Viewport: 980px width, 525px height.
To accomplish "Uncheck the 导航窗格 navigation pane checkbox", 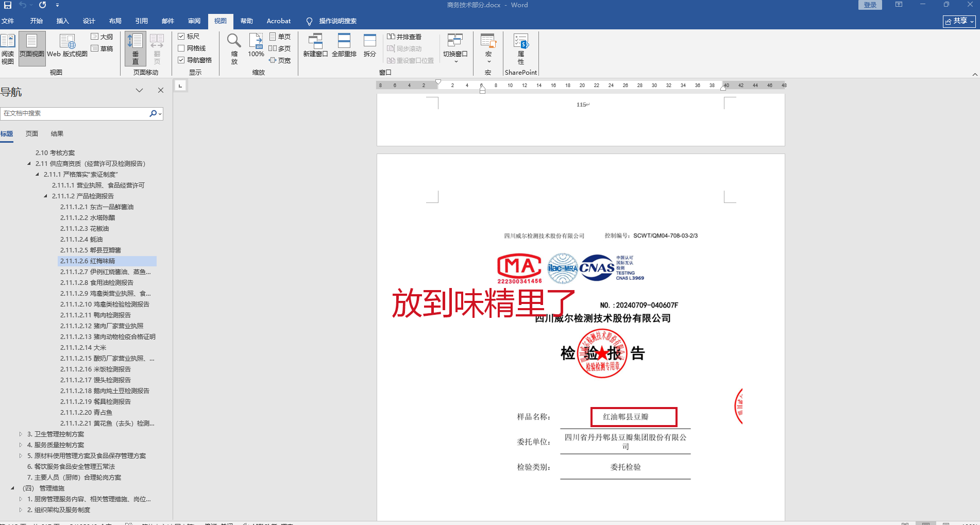I will (x=181, y=60).
